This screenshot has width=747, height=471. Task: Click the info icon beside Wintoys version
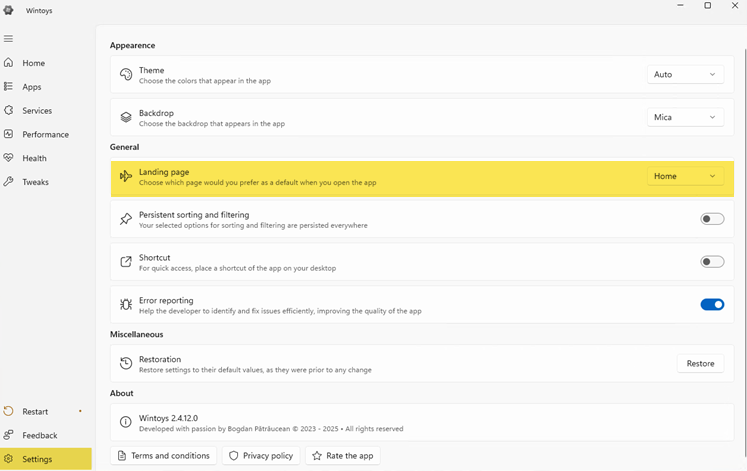126,423
